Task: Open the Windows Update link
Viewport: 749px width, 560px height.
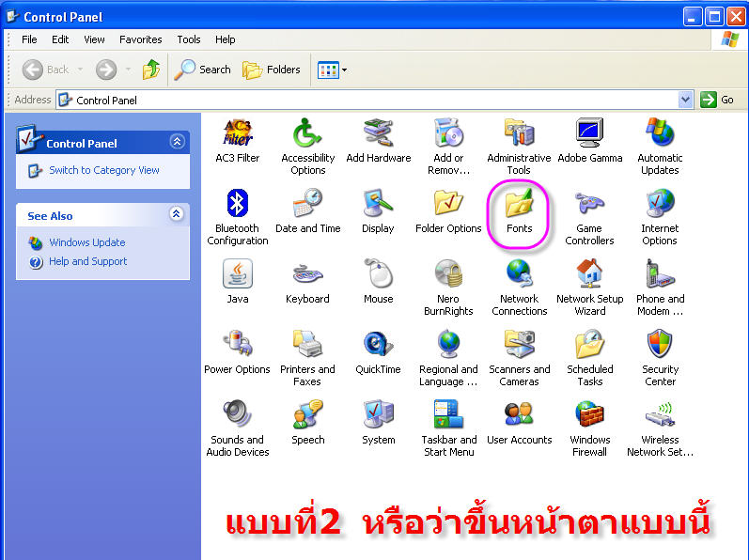Action: [87, 242]
